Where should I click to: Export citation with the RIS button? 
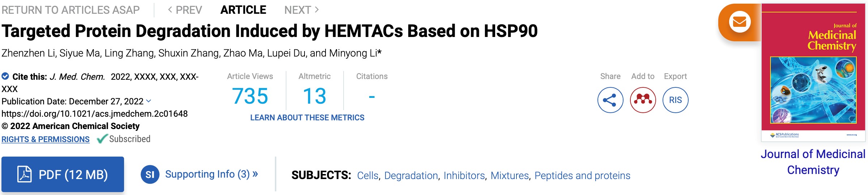point(675,100)
